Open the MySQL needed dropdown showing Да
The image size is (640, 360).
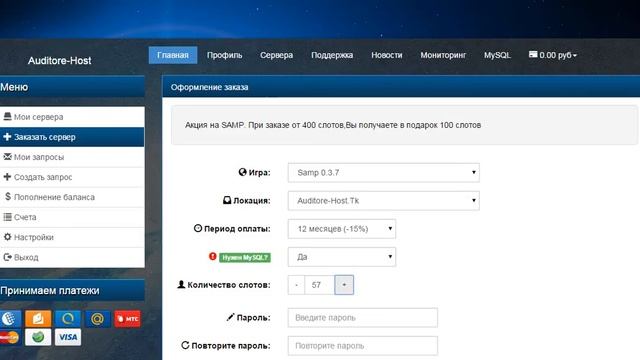pos(342,257)
